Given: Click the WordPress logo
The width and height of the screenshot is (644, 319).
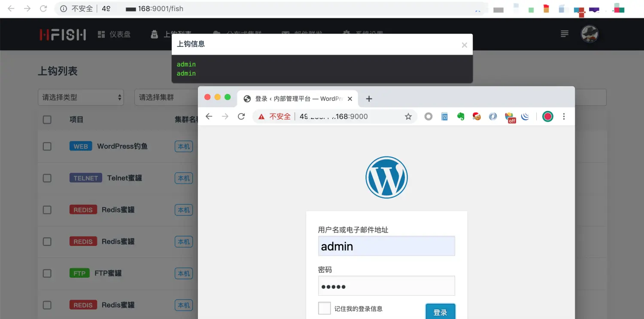Looking at the screenshot, I should coord(386,177).
